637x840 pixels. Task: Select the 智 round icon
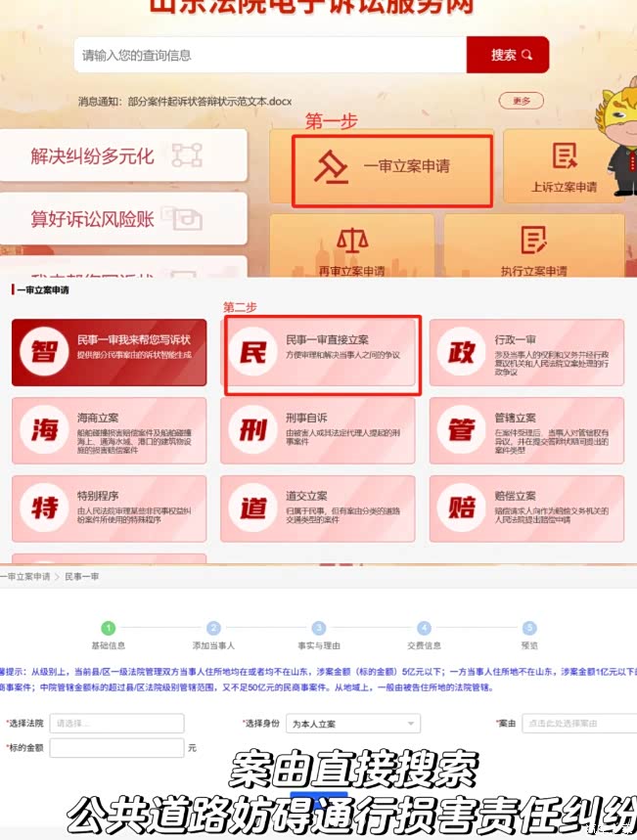(44, 351)
